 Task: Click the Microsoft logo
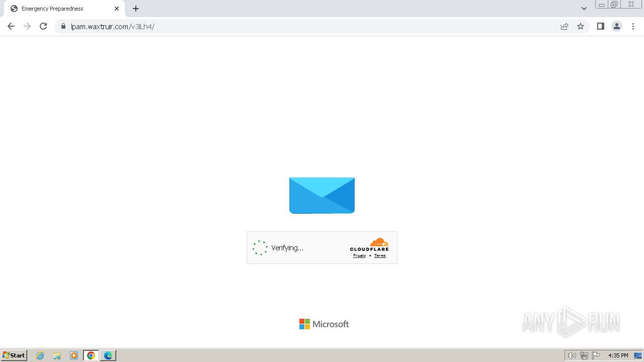point(324,324)
